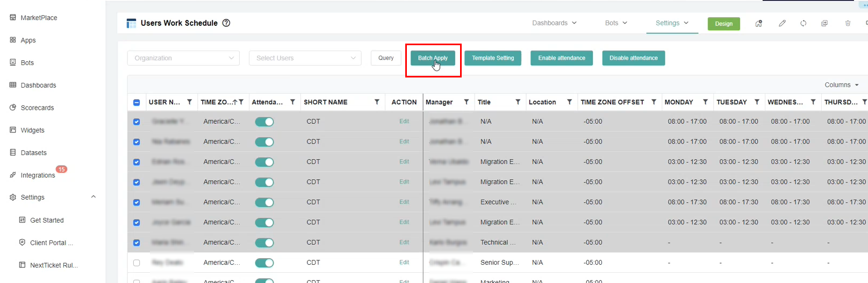This screenshot has width=868, height=283.
Task: Expand the Columns dropdown
Action: 841,85
